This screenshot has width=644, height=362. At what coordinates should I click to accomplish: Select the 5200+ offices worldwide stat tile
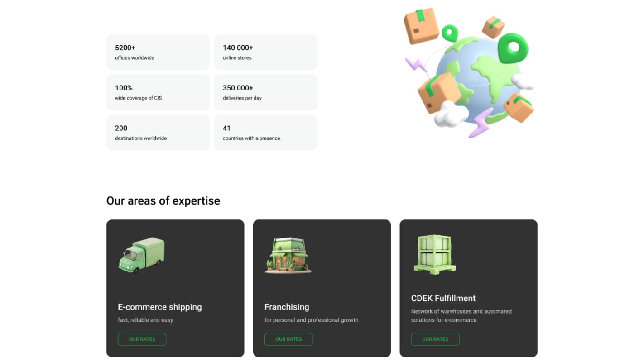click(158, 52)
